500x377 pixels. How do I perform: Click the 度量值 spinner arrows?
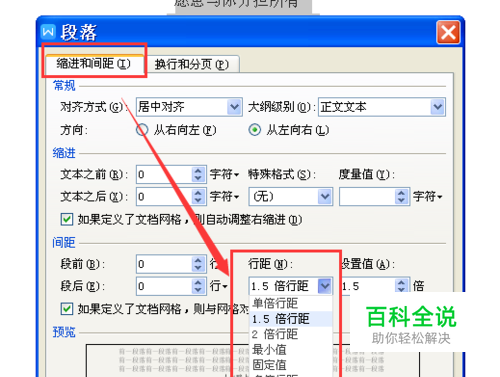coord(401,197)
